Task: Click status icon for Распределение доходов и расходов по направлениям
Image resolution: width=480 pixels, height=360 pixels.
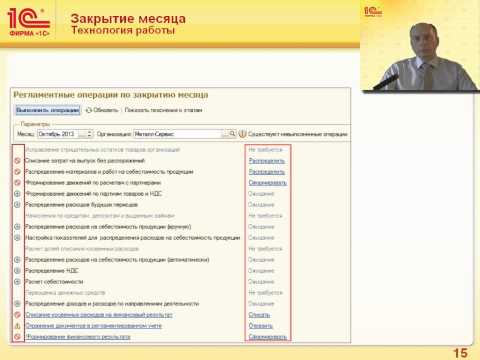Action: 18,304
